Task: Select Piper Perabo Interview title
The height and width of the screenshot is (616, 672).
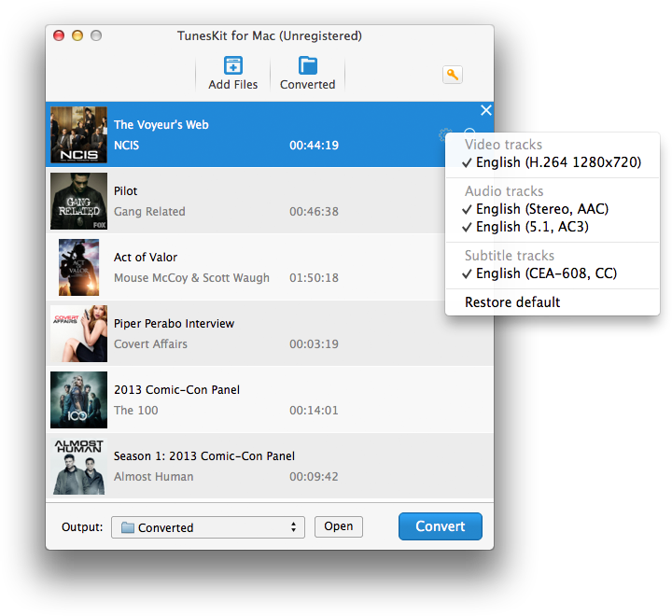Action: [x=174, y=323]
